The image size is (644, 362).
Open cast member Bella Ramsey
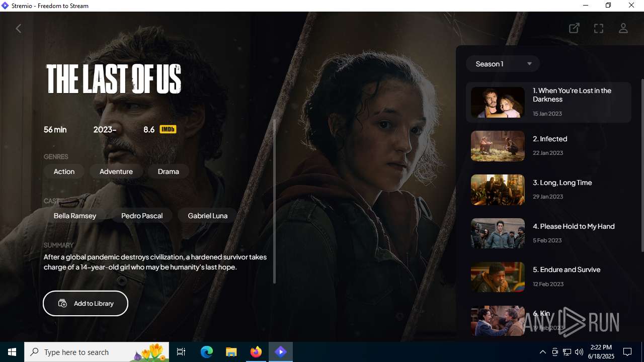pyautogui.click(x=75, y=216)
